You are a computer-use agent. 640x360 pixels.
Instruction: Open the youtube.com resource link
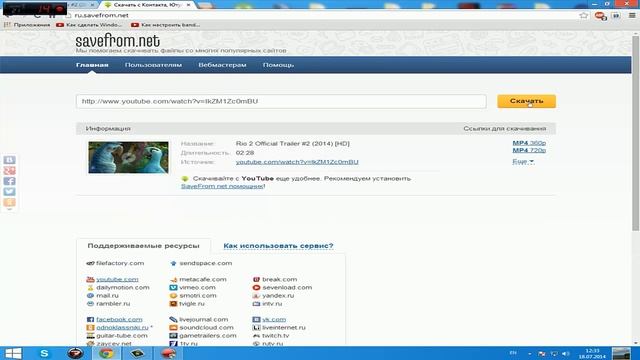[117, 280]
